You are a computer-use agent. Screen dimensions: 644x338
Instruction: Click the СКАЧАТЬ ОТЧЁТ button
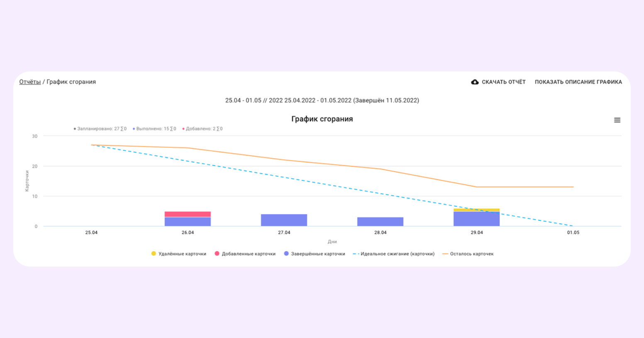pos(498,82)
